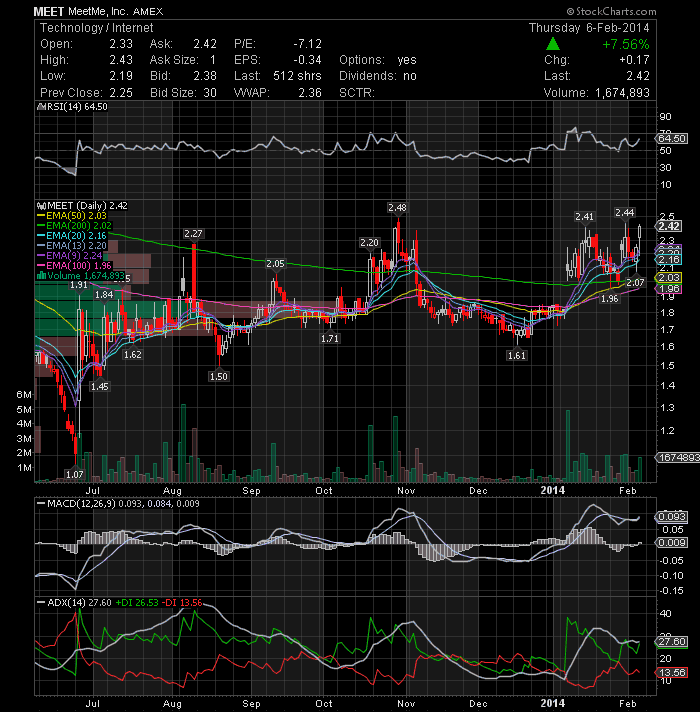This screenshot has height=712, width=700.
Task: Click the EMA(13) 2.20 legend entry
Action: pyautogui.click(x=72, y=246)
